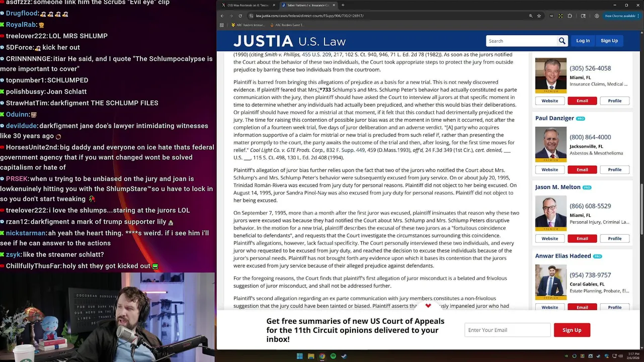The height and width of the screenshot is (362, 644).
Task: Call Anwar Elias Hadeed at (954) 738-9757
Action: point(590,275)
